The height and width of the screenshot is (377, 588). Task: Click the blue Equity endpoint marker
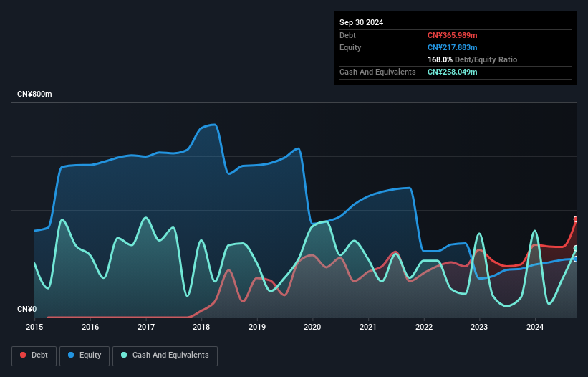(x=576, y=259)
